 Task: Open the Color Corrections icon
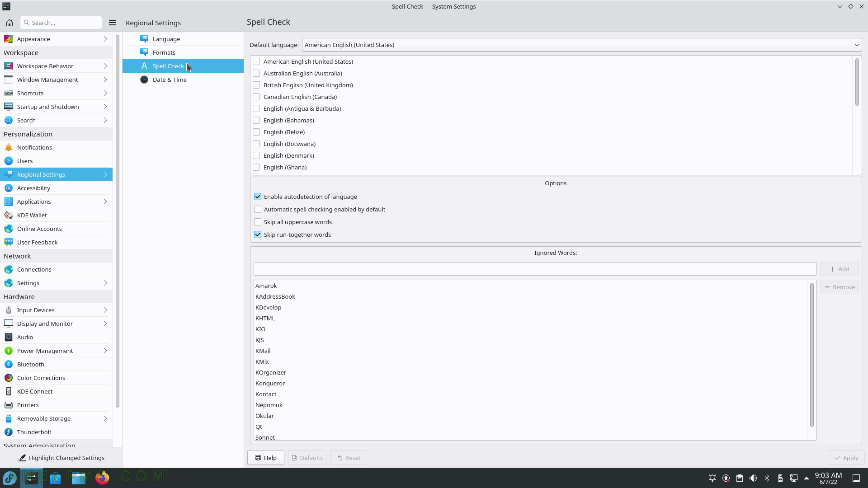[9, 378]
